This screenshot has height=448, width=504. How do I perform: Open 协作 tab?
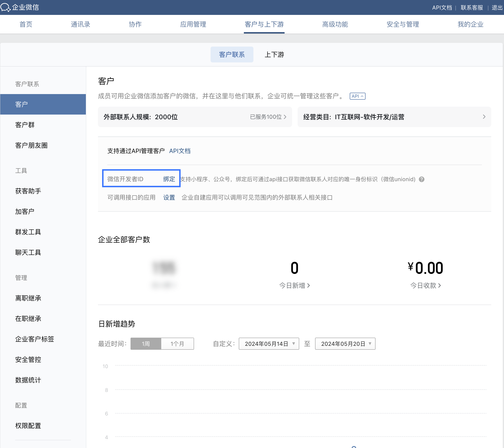click(135, 24)
